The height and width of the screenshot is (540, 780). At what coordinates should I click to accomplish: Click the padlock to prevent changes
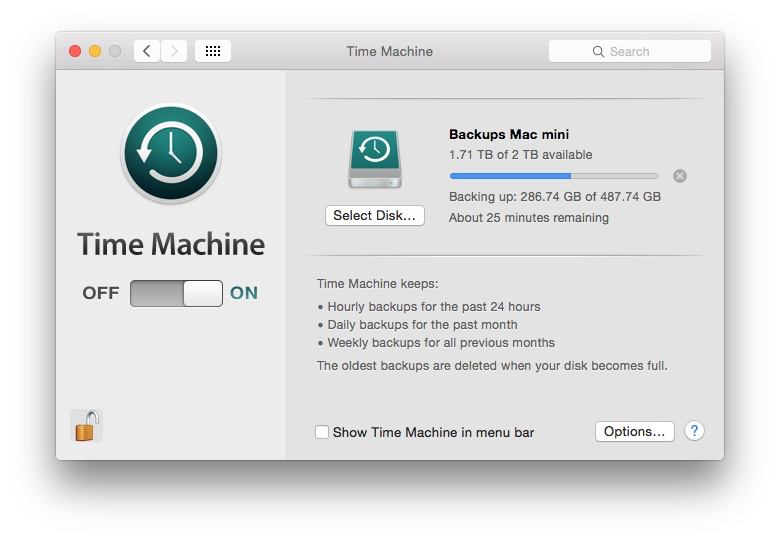click(86, 426)
